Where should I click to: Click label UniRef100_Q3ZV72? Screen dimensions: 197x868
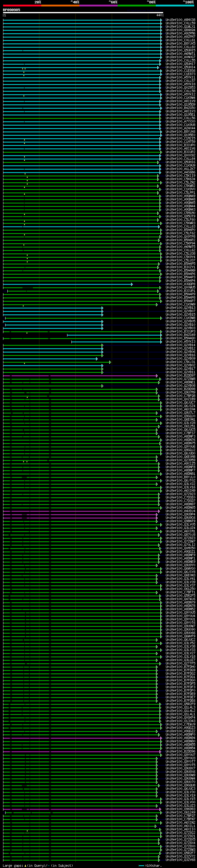coord(180,856)
